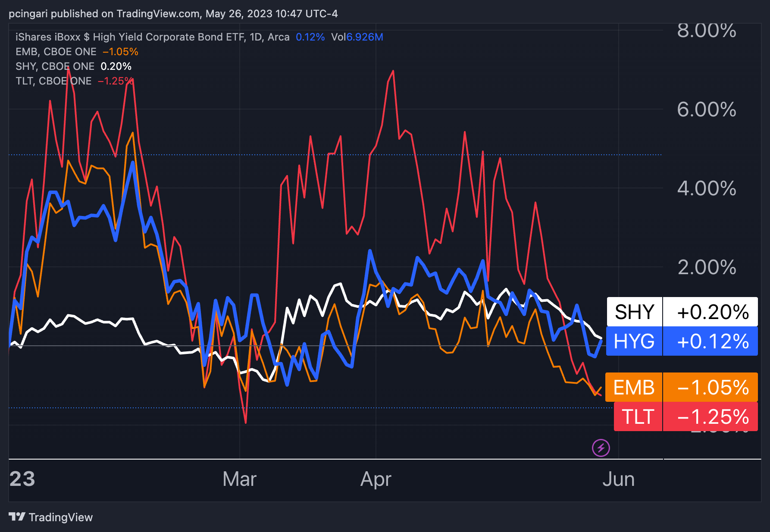Click the +0.20% SHY value badge

(711, 312)
